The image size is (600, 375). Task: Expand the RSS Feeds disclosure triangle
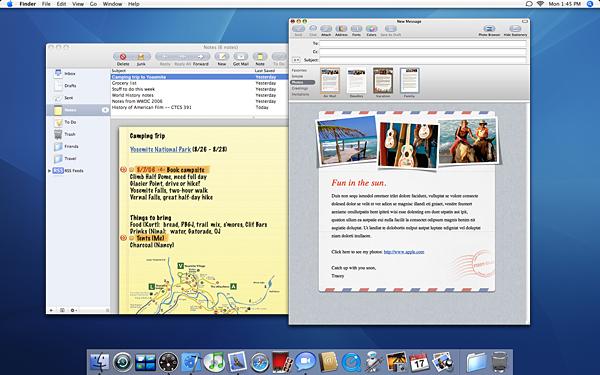click(x=49, y=171)
